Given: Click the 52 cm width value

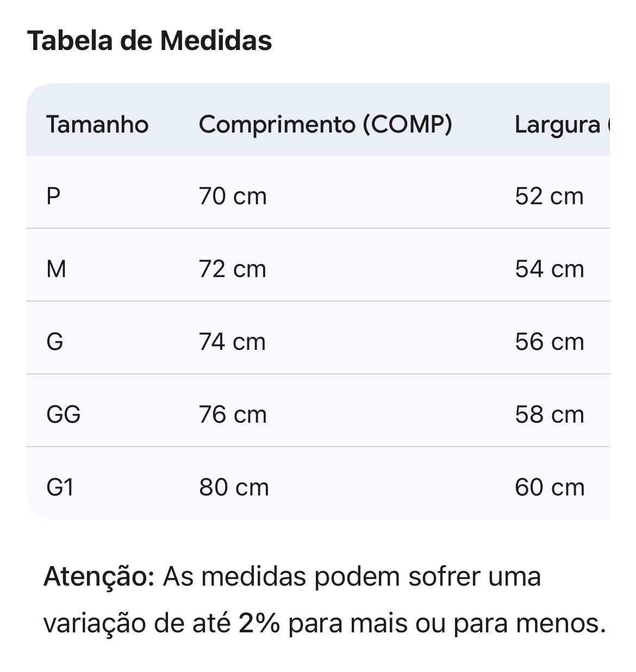Looking at the screenshot, I should click(x=549, y=196).
